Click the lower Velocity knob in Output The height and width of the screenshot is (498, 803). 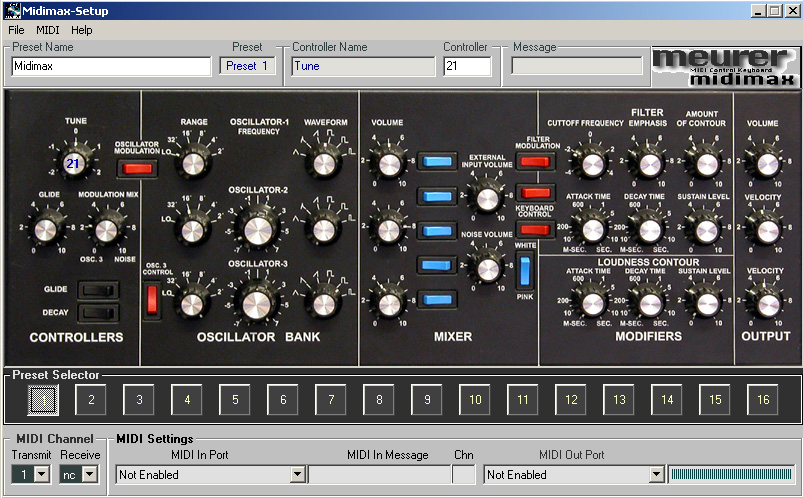[x=768, y=305]
